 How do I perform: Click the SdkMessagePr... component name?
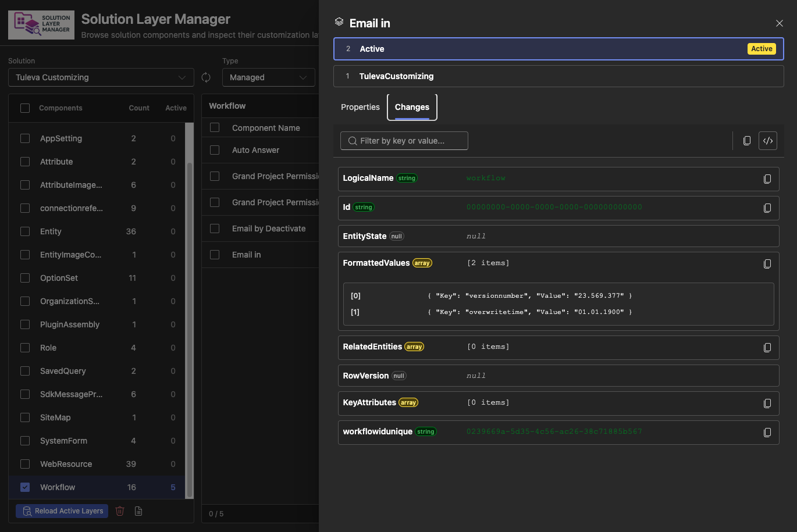(x=71, y=394)
